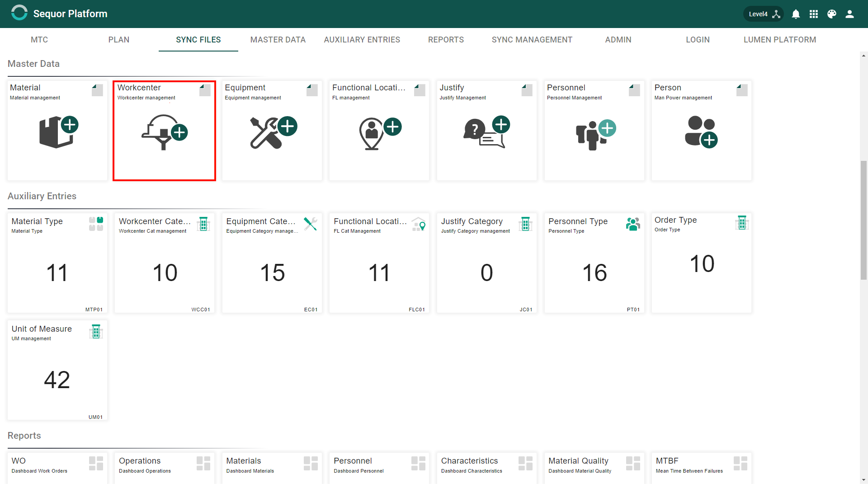Click corner fold icon on Equipment card
Image resolution: width=868 pixels, height=488 pixels.
(312, 90)
